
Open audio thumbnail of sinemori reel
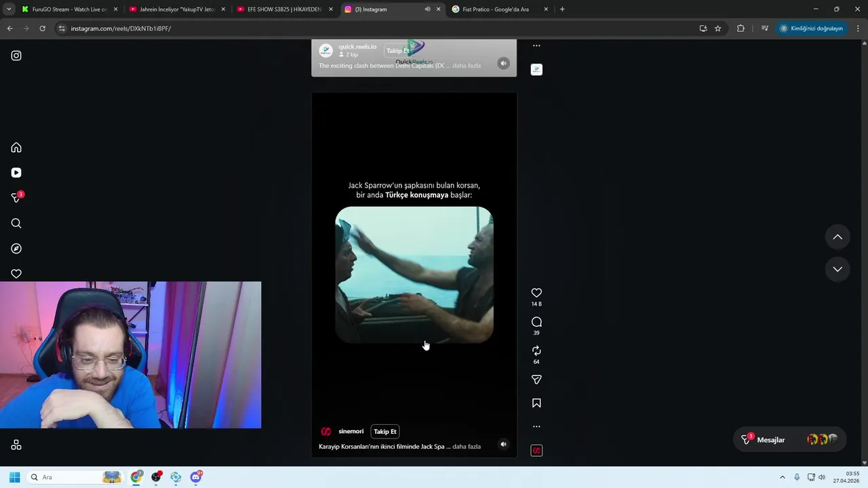coord(536,451)
